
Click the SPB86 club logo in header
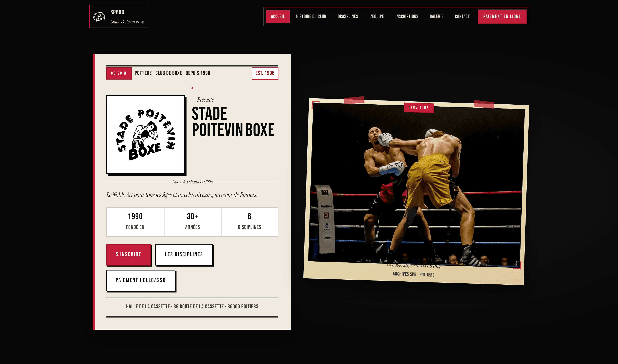click(99, 16)
